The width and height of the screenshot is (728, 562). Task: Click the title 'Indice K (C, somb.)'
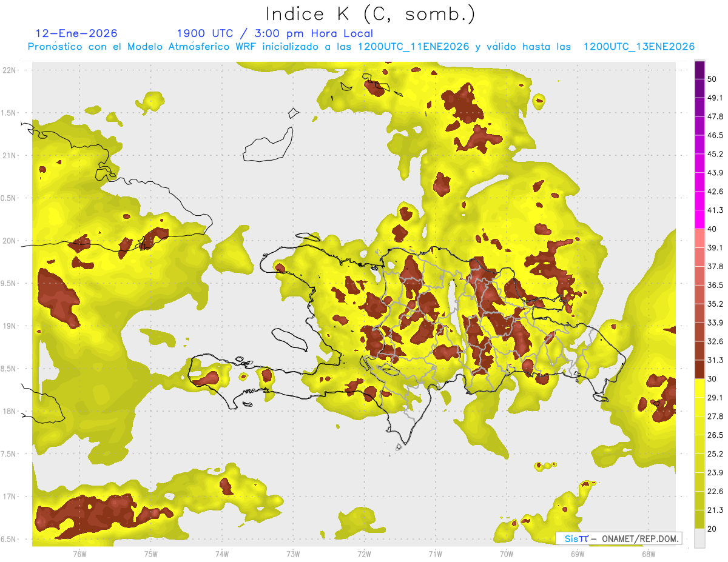click(x=371, y=14)
